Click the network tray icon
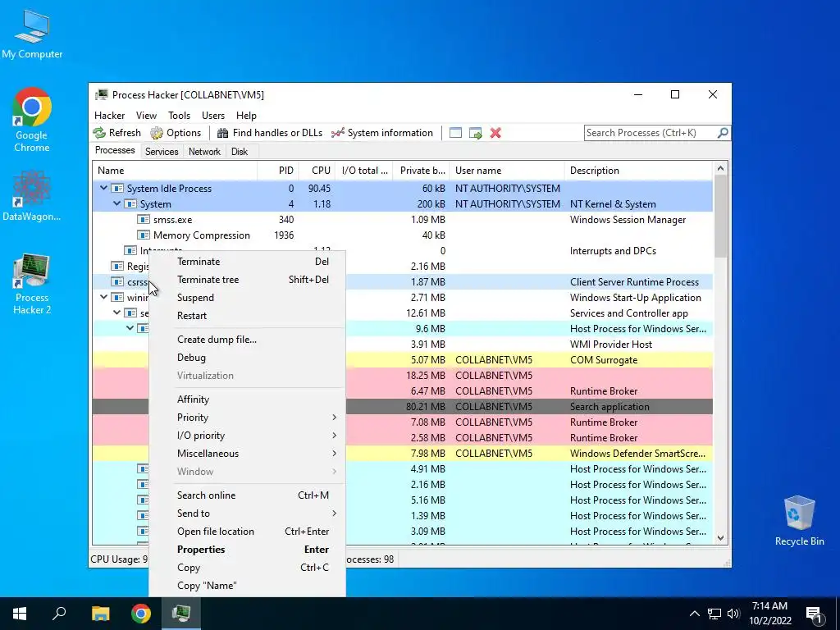The width and height of the screenshot is (840, 630). [714, 614]
